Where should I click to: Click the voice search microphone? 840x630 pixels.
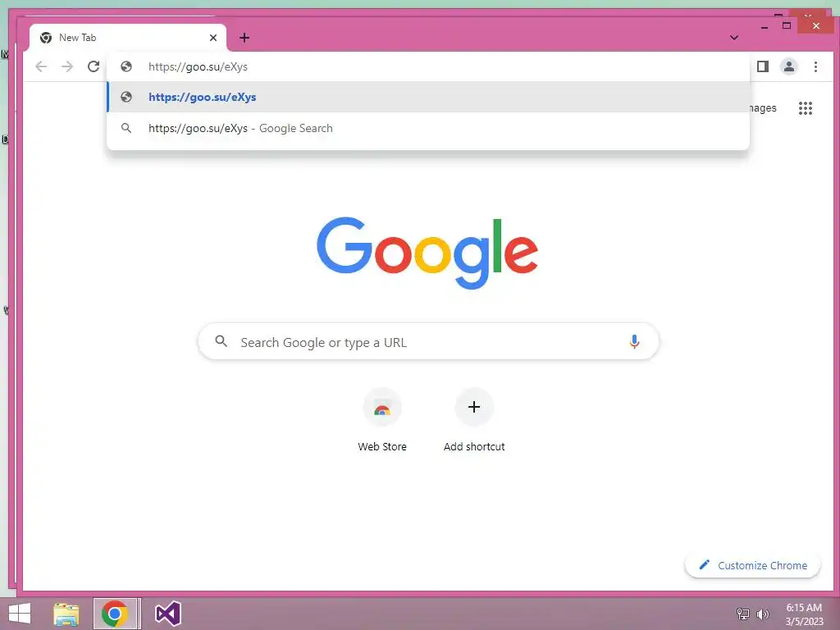click(634, 342)
